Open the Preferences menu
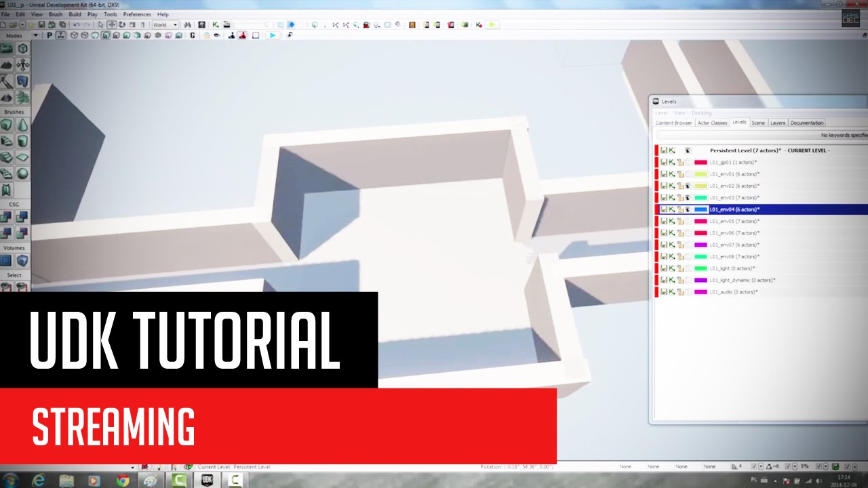 point(137,14)
